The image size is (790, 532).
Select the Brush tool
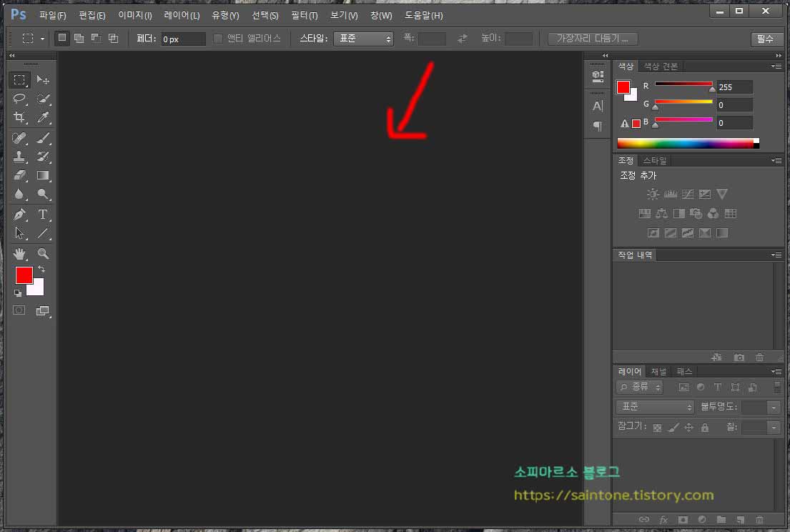(x=44, y=137)
